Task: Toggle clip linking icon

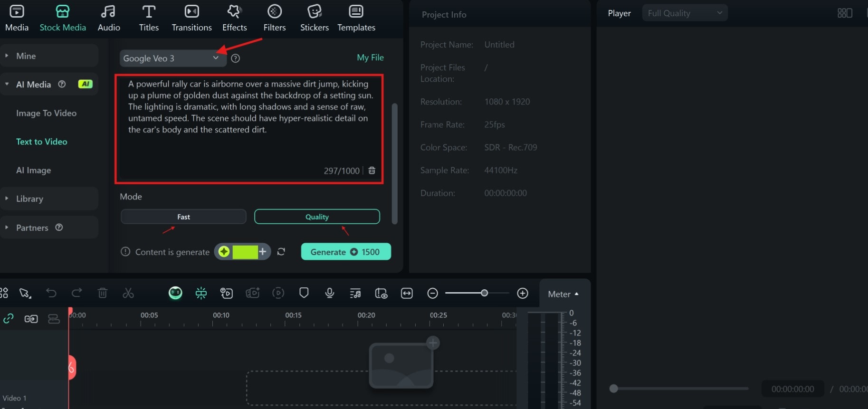Action: pos(31,319)
